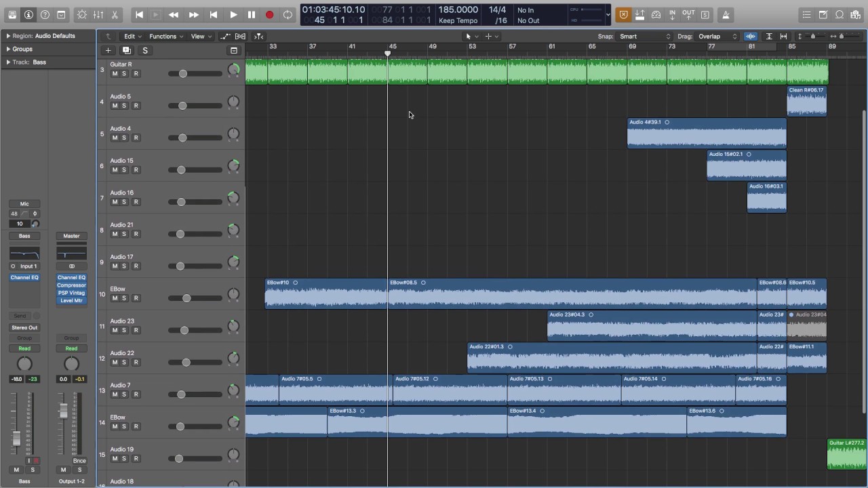This screenshot has width=868, height=488.
Task: Expand the Track Bass section
Action: 8,62
